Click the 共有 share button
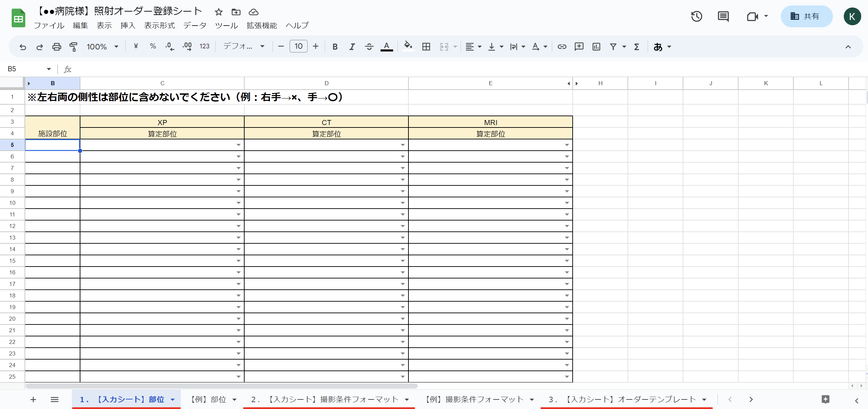Viewport: 868px width, 409px height. point(806,16)
